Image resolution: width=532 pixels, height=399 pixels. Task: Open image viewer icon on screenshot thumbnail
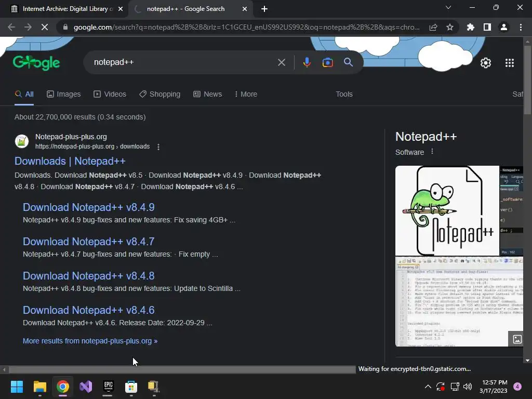[517, 339]
